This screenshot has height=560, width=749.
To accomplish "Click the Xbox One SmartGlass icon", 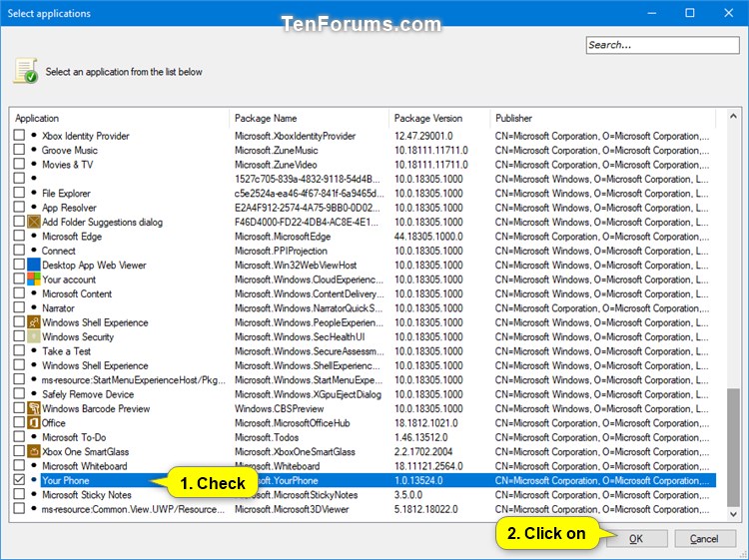I will coord(34,451).
